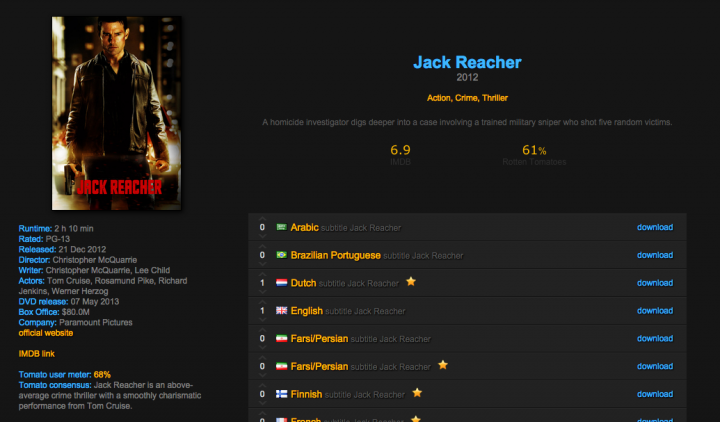This screenshot has height=422, width=720.
Task: Click the UK flag beside English
Action: pos(281,310)
